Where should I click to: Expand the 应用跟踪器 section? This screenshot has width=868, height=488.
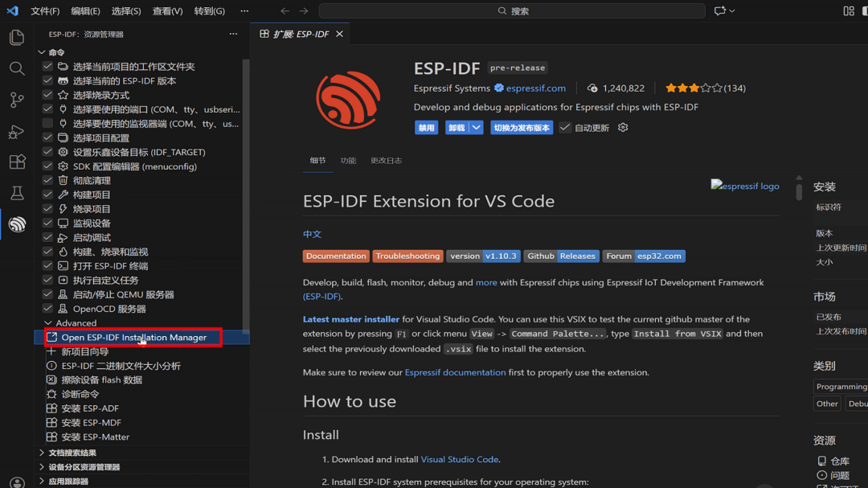[42, 482]
